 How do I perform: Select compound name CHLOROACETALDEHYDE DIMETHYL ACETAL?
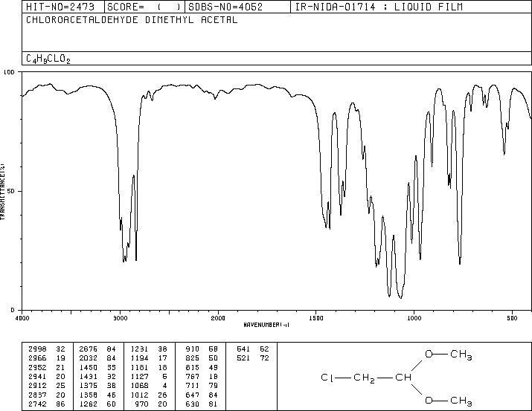click(132, 20)
